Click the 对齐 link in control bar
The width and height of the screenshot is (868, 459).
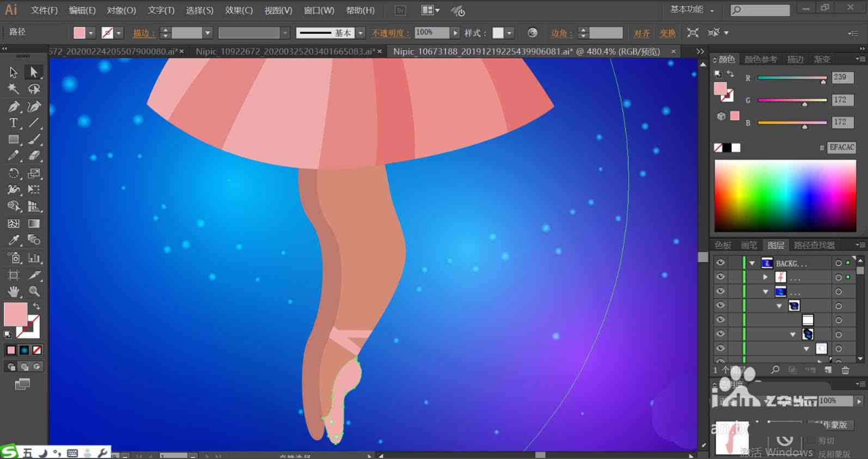(x=642, y=33)
